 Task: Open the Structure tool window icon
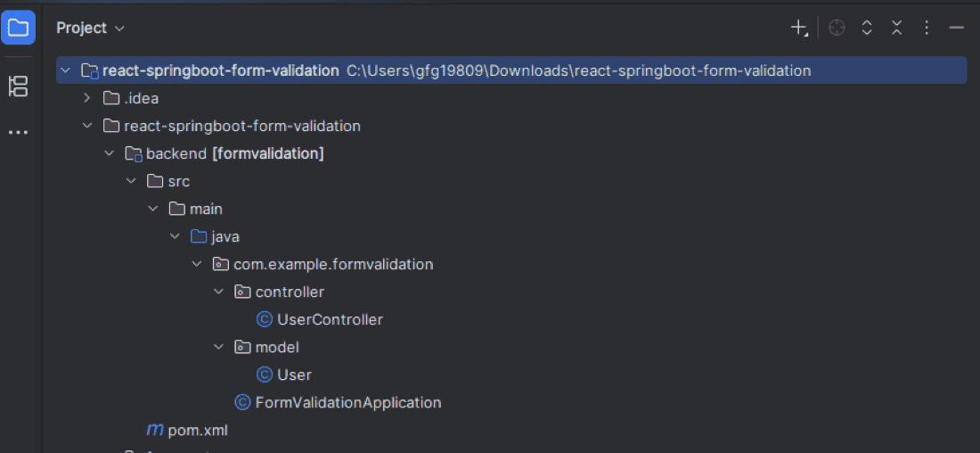tap(18, 86)
